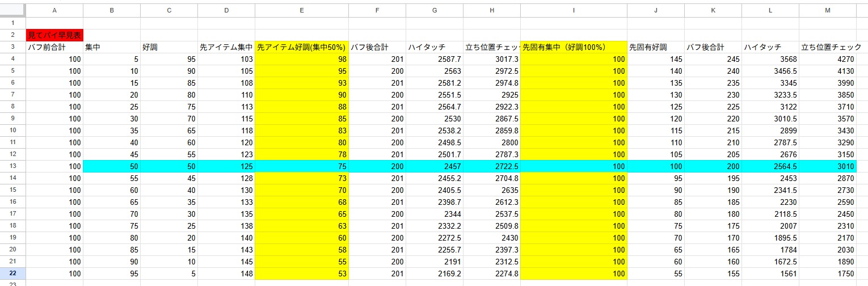The width and height of the screenshot is (868, 286).
Task: Click row 13 header number
Action: (x=12, y=166)
